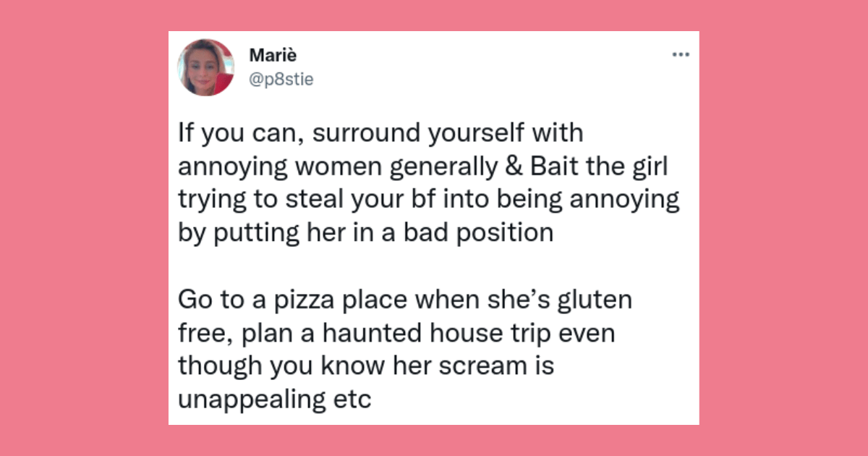
Task: Click Mariè's profile picture avatar
Action: (x=205, y=67)
